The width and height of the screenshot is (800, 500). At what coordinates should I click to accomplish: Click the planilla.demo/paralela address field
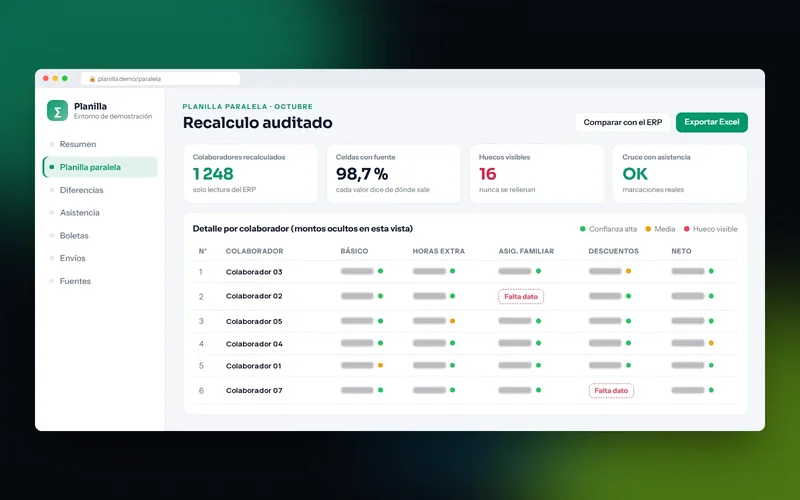point(160,79)
